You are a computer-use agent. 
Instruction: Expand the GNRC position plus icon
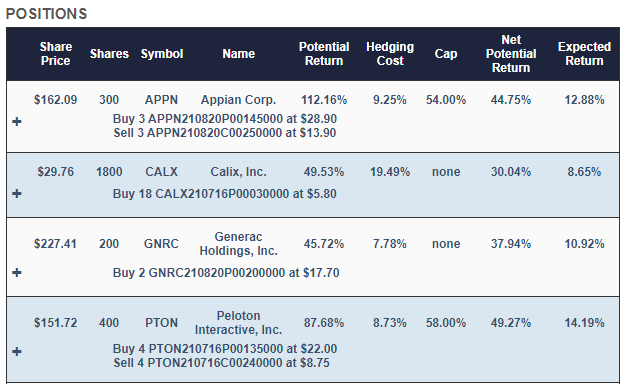tap(17, 273)
